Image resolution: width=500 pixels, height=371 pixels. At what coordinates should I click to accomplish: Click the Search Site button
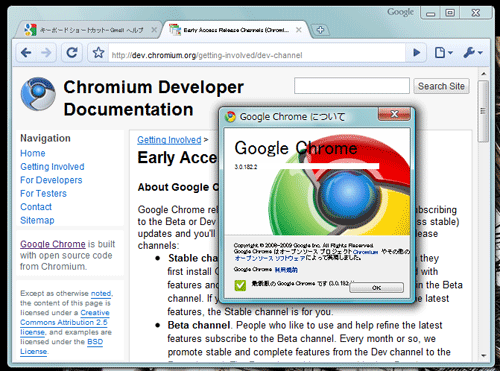click(441, 86)
